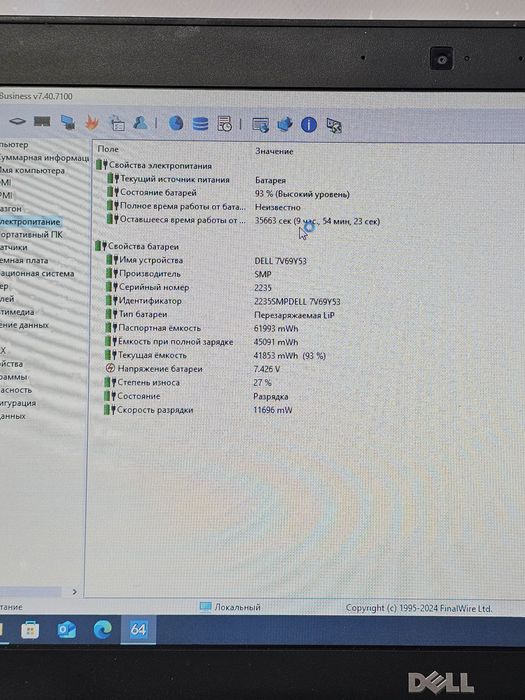Screen dimensions: 525x700
Task: Click the AIDA64 taskbar button labeled 64
Action: click(x=138, y=630)
